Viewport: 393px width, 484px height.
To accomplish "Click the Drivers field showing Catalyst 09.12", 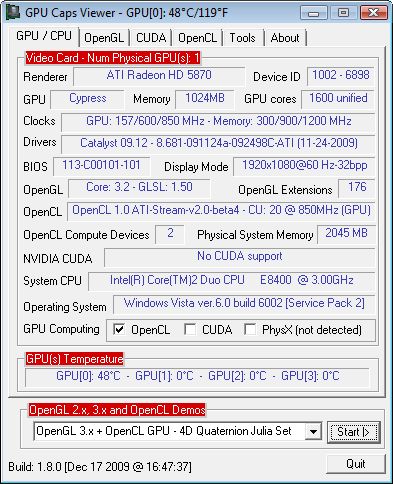I will 218,143.
